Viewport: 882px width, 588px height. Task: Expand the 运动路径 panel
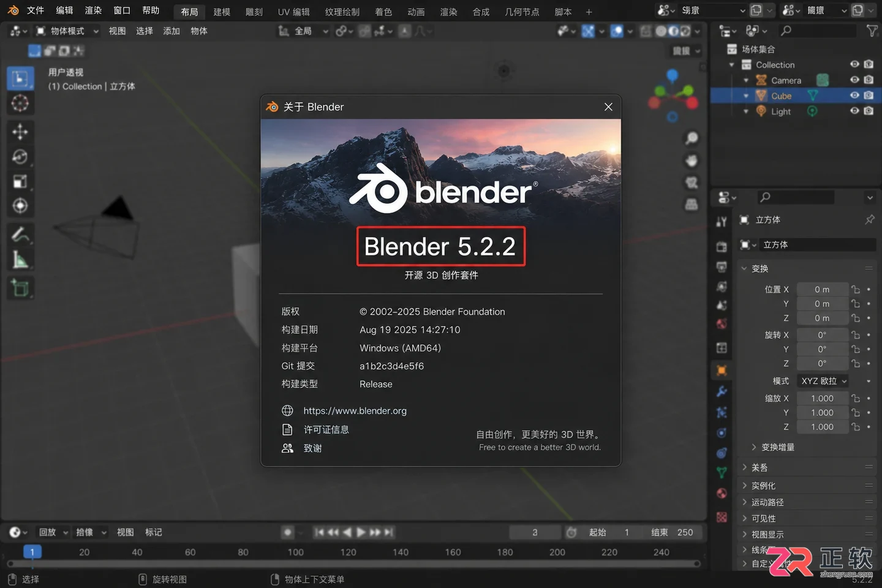point(808,502)
